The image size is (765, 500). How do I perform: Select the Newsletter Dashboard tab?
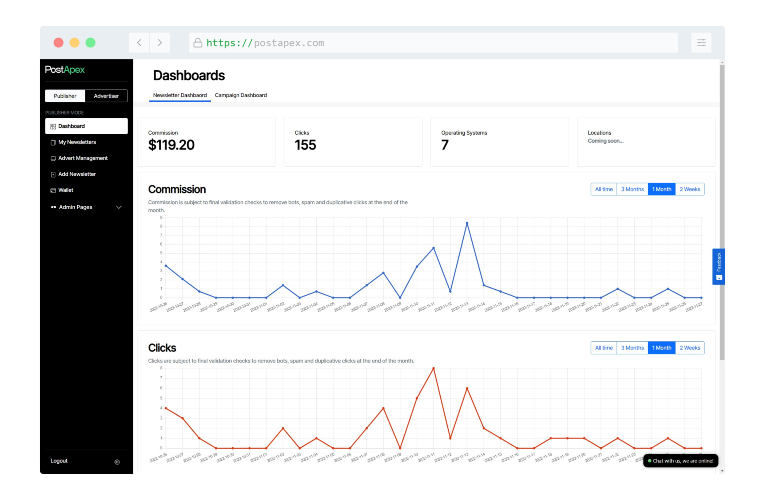click(180, 95)
